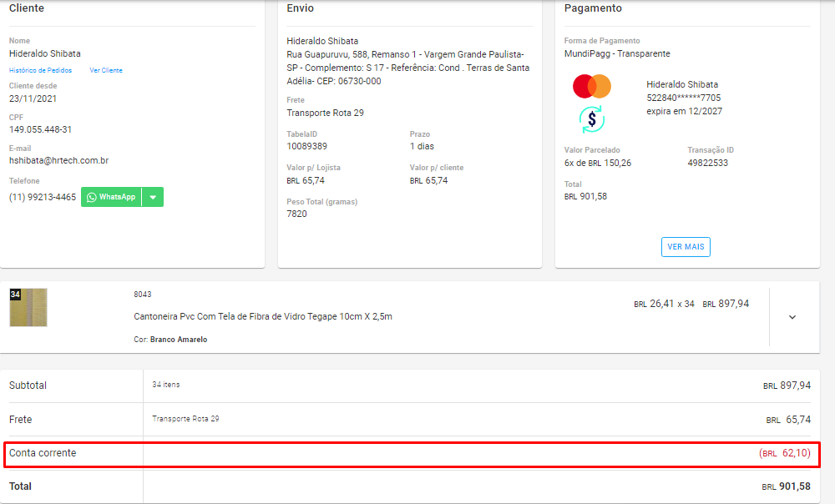The image size is (835, 504).
Task: Follow the Ver Cliente link
Action: tap(106, 70)
